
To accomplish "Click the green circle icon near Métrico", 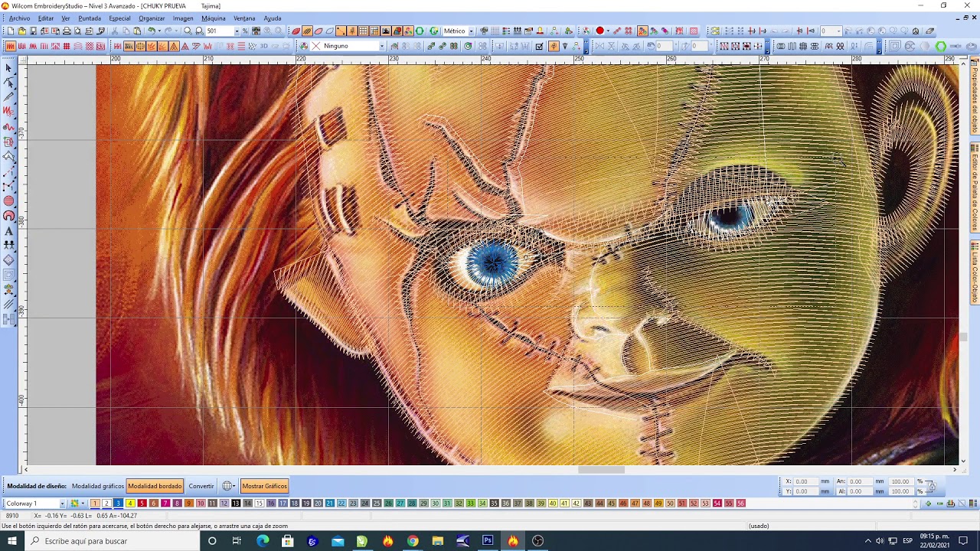I will [x=434, y=31].
